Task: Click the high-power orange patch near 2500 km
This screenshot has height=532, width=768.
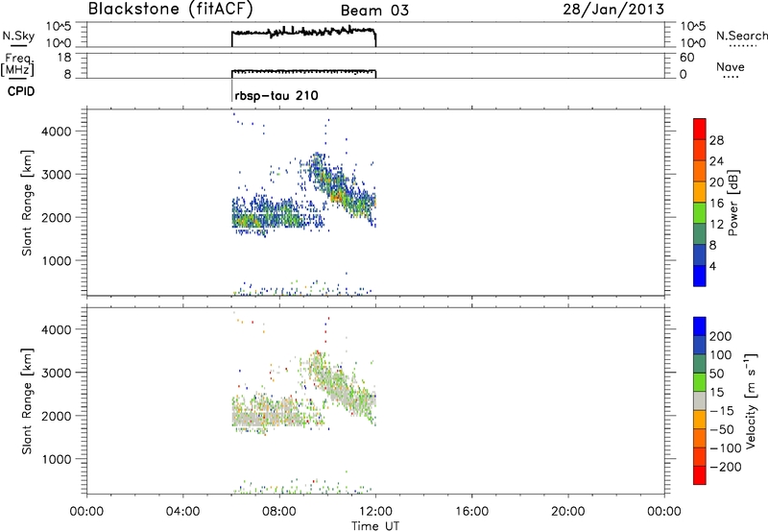Action: 337,196
